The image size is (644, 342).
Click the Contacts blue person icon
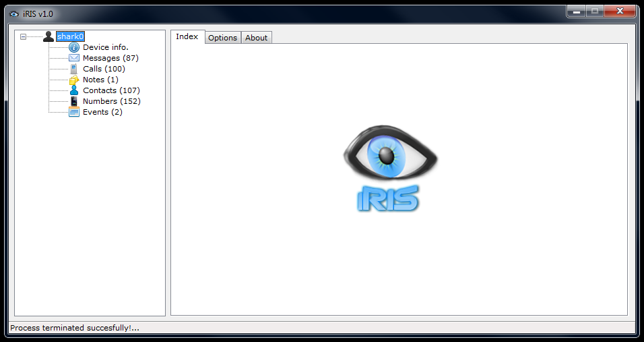(x=74, y=90)
